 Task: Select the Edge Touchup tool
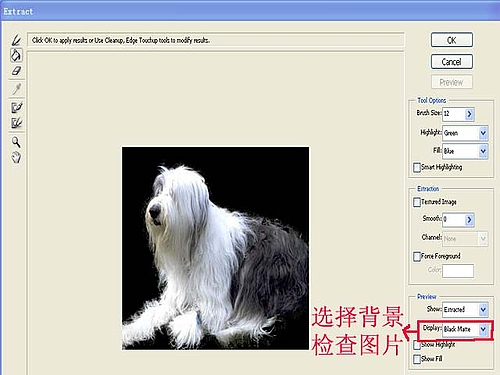(x=17, y=123)
